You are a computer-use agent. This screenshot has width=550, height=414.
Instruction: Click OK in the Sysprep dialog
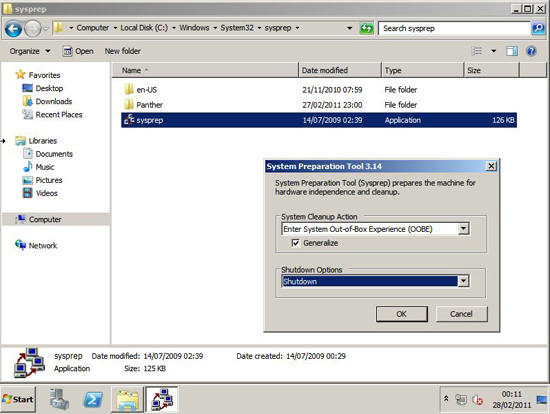(x=402, y=314)
